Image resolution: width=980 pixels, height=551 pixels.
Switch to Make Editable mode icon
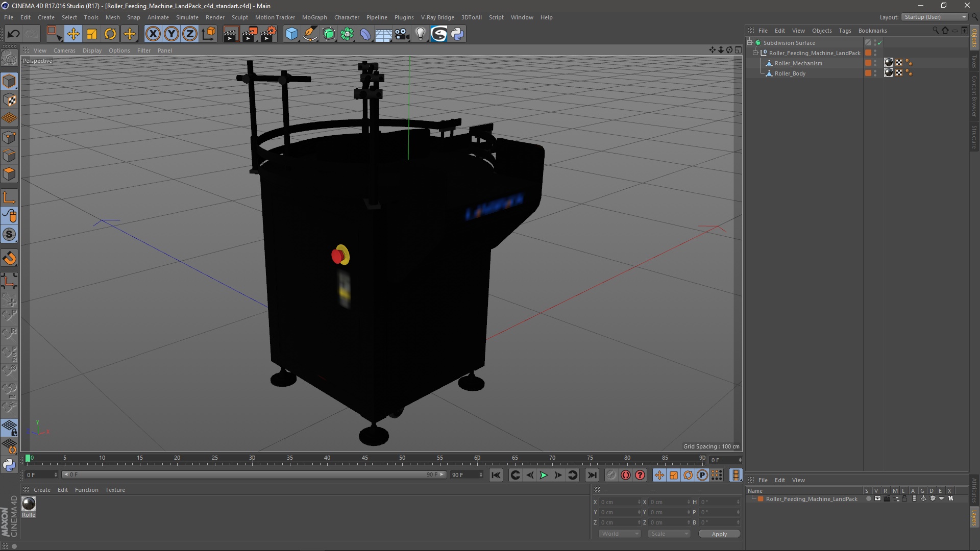click(x=9, y=58)
